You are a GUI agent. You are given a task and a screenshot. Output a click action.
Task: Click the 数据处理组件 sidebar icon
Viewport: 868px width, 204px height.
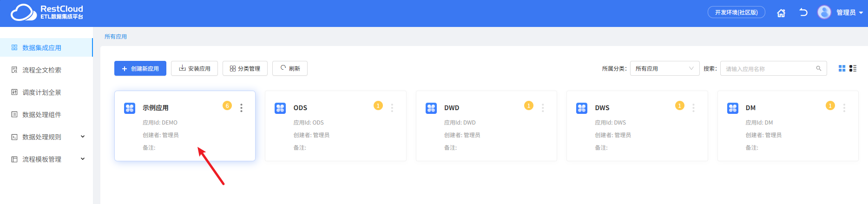14,114
